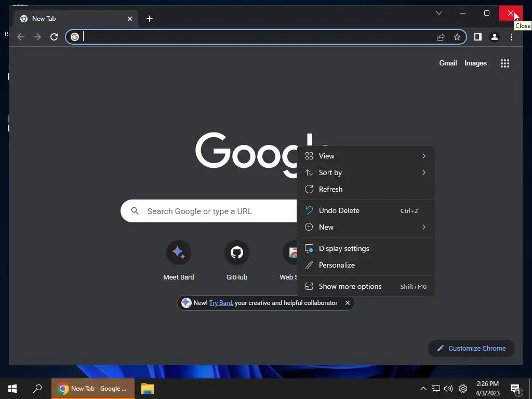Expand the New submenu
Viewport: 532px width, 399px height.
point(365,228)
